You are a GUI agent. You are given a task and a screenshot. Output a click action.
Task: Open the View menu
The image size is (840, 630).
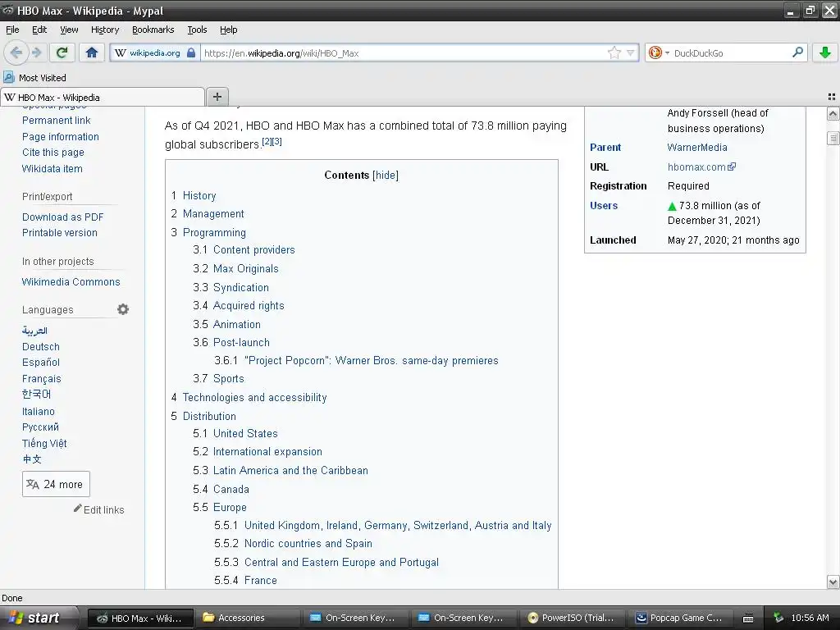[x=69, y=30]
